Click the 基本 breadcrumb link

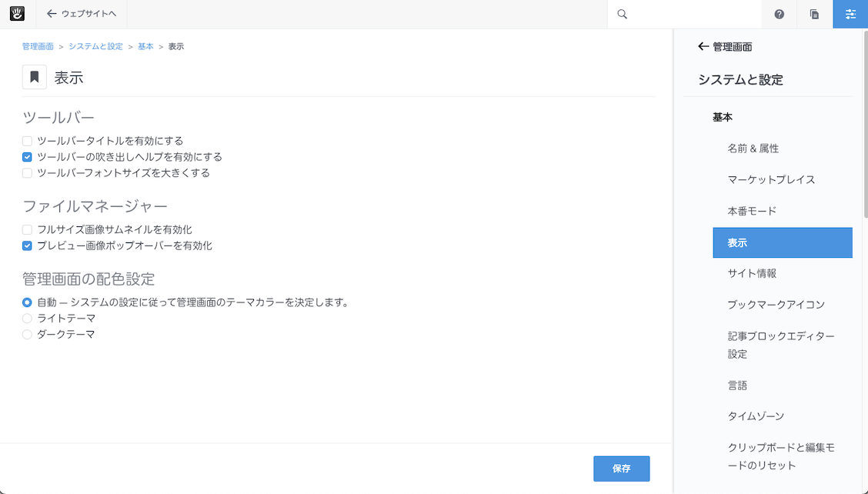[x=145, y=46]
